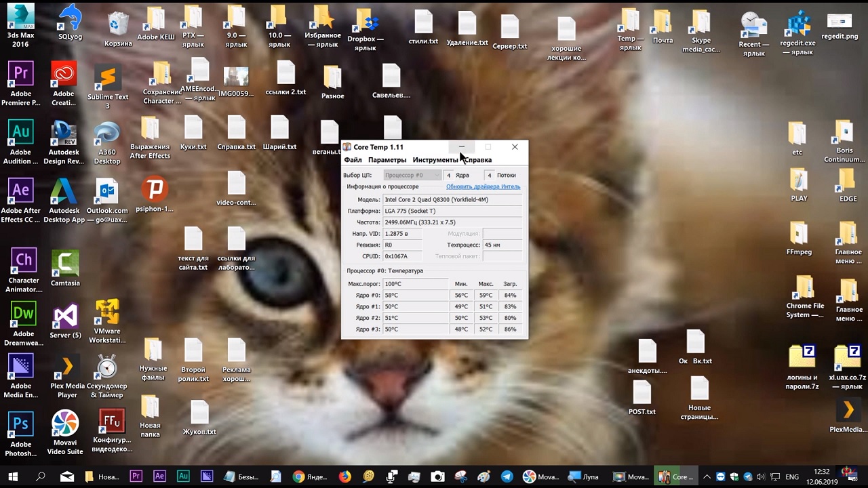Click the Обновить драйвера Интель link
868x488 pixels.
click(483, 186)
